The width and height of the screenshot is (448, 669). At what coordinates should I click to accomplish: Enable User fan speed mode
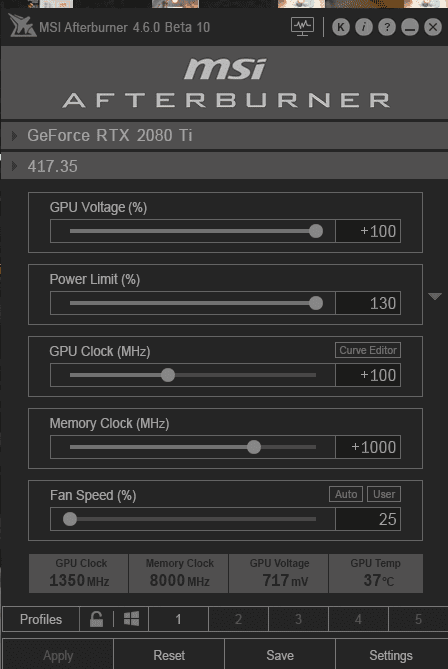(384, 494)
